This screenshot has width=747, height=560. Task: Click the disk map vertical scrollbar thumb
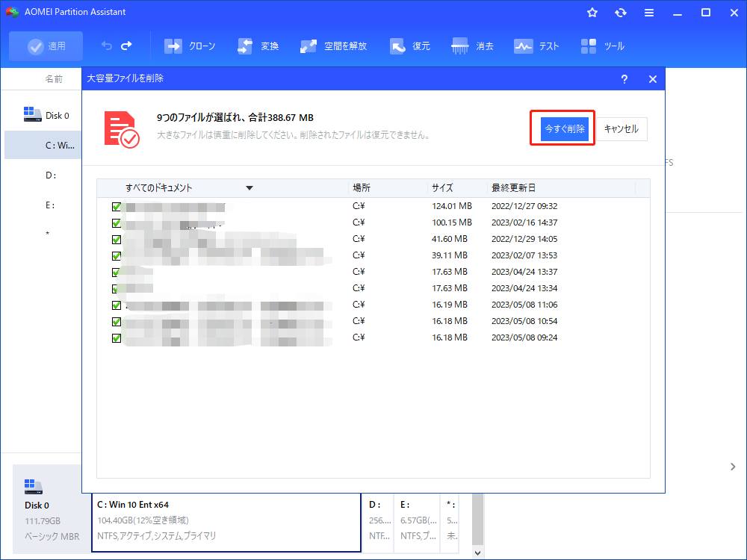[477, 520]
